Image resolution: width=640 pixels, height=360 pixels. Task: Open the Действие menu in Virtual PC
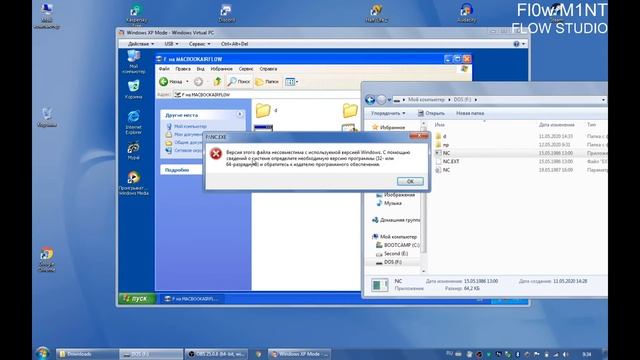141,44
